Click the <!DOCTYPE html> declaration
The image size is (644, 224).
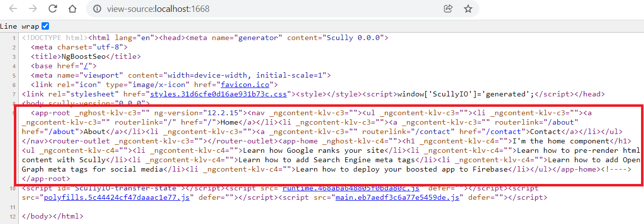54,38
